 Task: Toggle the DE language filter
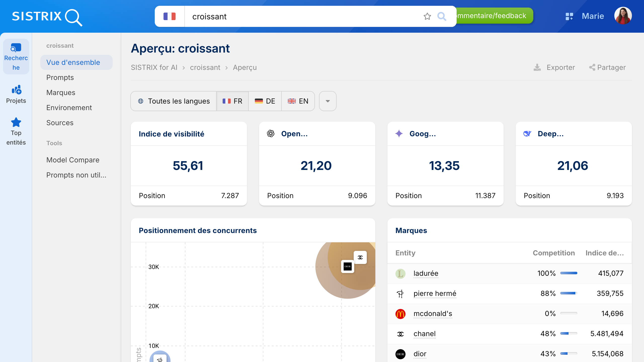tap(265, 101)
